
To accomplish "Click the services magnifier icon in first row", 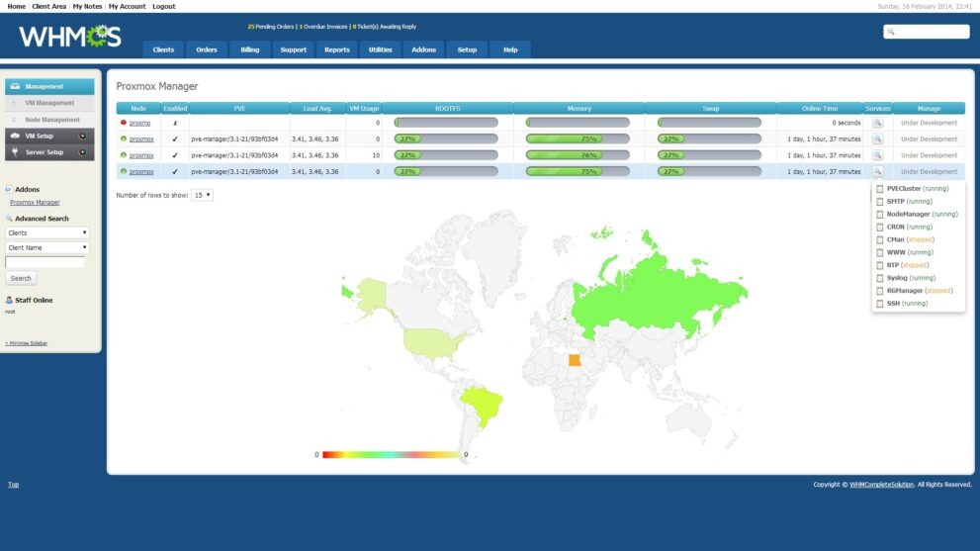I will click(876, 123).
